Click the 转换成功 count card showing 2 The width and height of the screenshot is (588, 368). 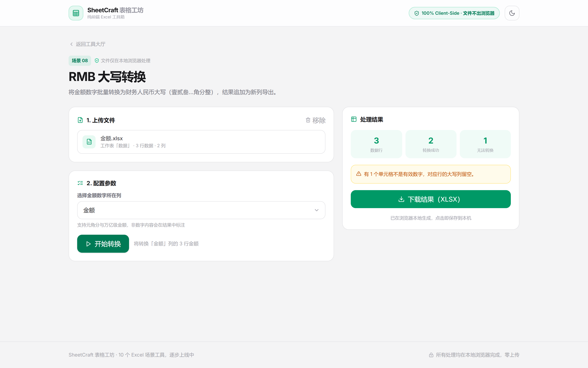click(x=431, y=144)
